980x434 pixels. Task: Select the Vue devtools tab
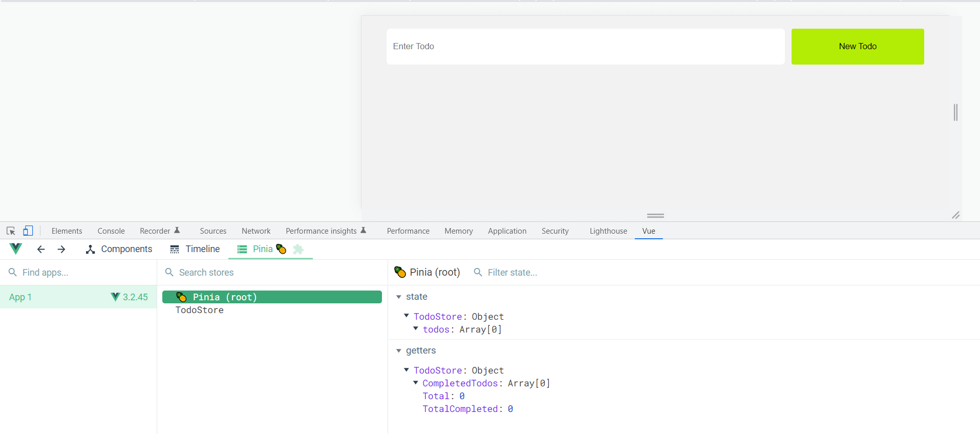pyautogui.click(x=649, y=231)
